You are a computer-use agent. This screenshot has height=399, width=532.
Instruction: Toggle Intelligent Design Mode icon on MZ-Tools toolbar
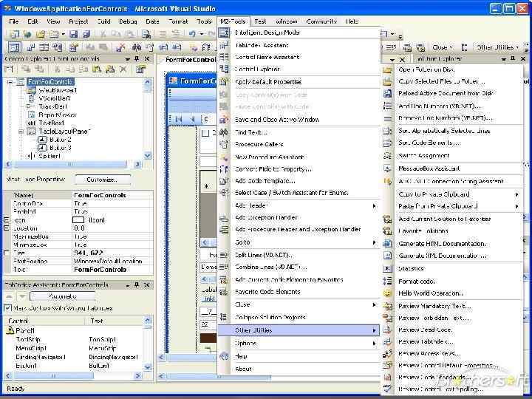tap(14, 47)
